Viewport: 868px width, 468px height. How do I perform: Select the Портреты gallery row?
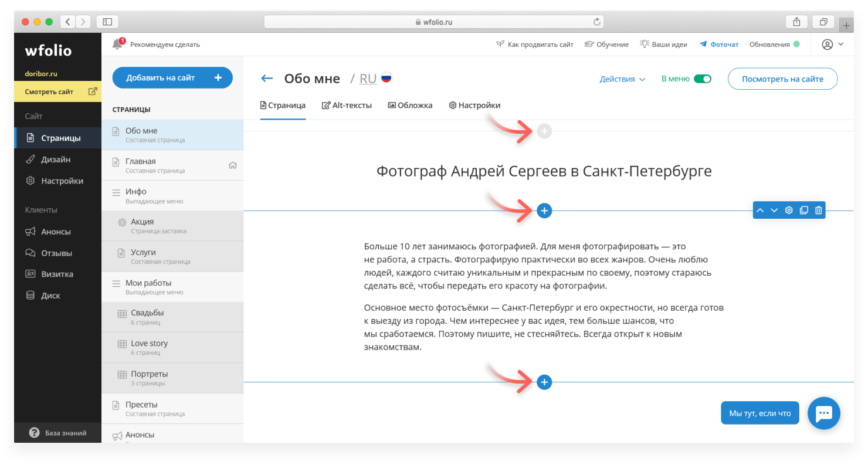pos(172,378)
